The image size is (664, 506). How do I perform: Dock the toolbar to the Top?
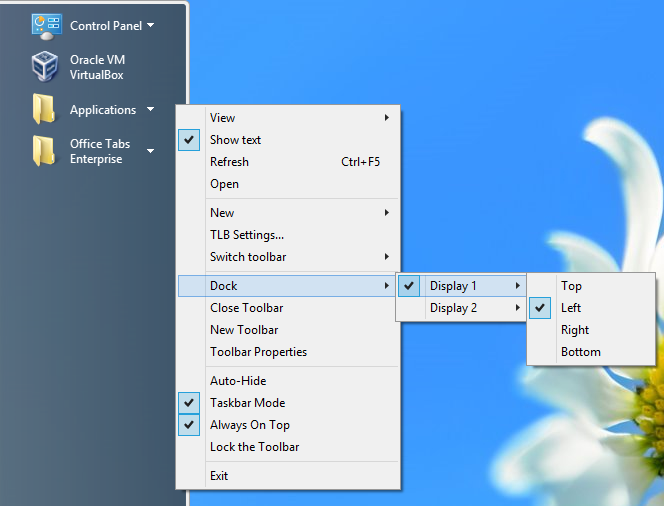tap(591, 286)
